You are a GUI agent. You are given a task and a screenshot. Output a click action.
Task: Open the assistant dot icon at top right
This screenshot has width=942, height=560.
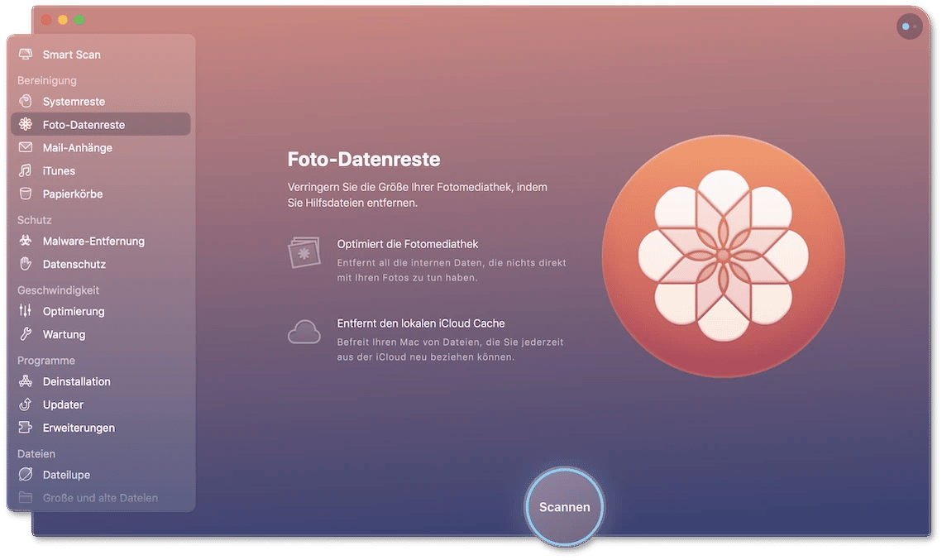tap(910, 26)
